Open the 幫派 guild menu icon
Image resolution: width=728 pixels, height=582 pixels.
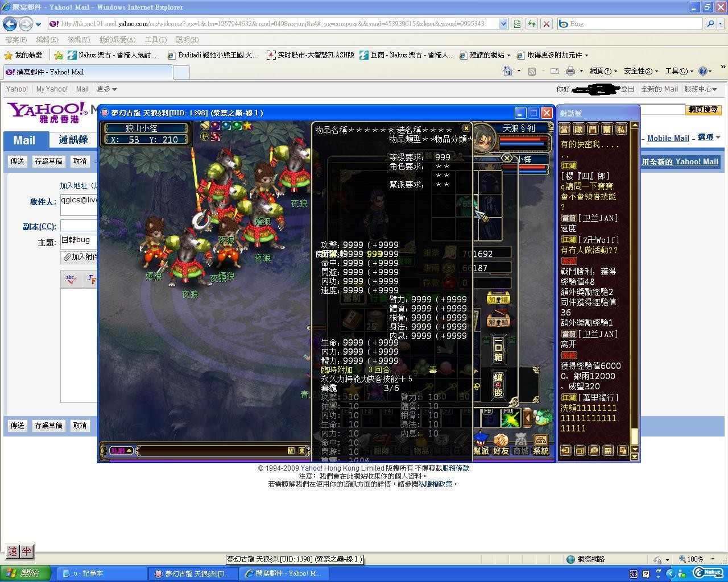point(481,444)
